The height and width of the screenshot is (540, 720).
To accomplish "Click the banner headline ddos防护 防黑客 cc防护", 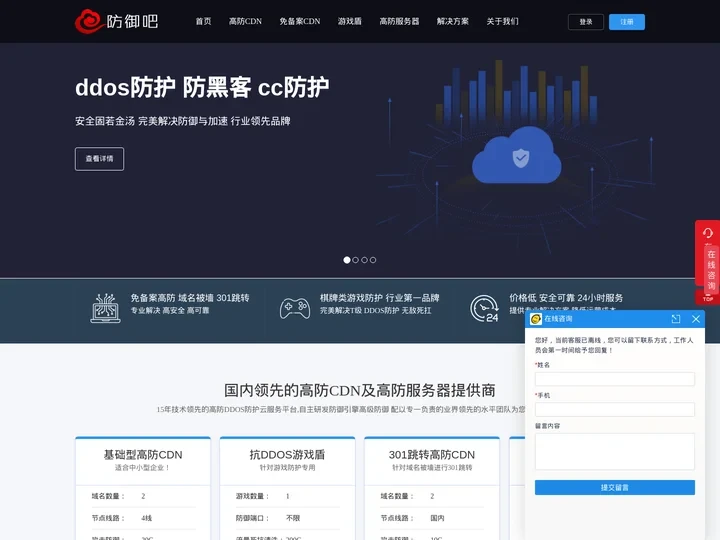I will pyautogui.click(x=202, y=87).
